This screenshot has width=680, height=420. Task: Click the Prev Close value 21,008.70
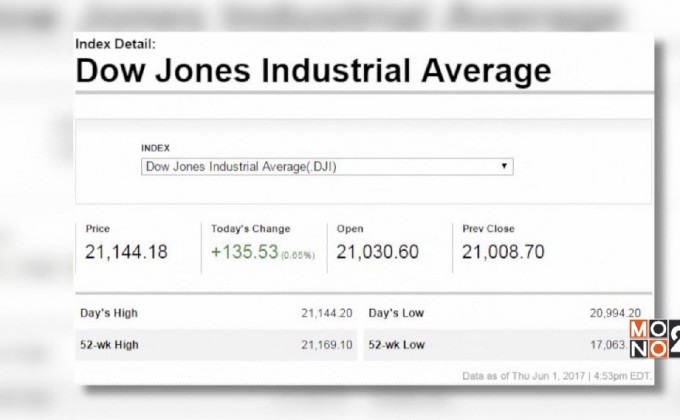(502, 251)
